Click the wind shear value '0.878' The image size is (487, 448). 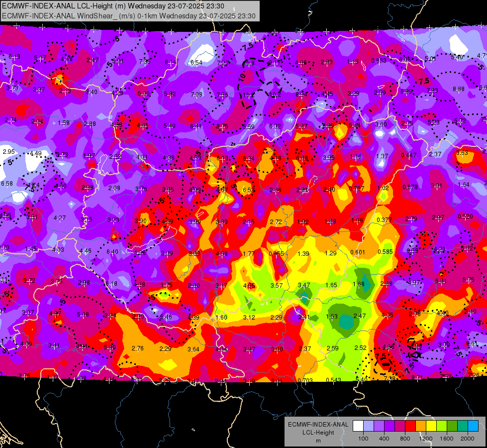click(410, 187)
